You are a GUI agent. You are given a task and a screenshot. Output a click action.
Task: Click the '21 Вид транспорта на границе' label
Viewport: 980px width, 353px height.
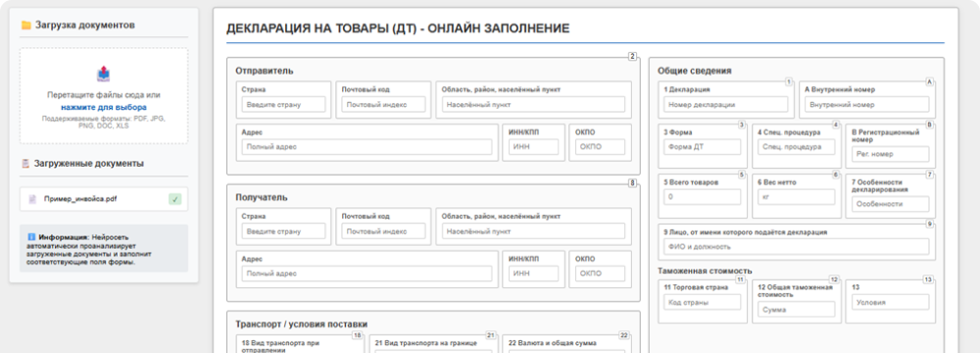click(x=425, y=343)
